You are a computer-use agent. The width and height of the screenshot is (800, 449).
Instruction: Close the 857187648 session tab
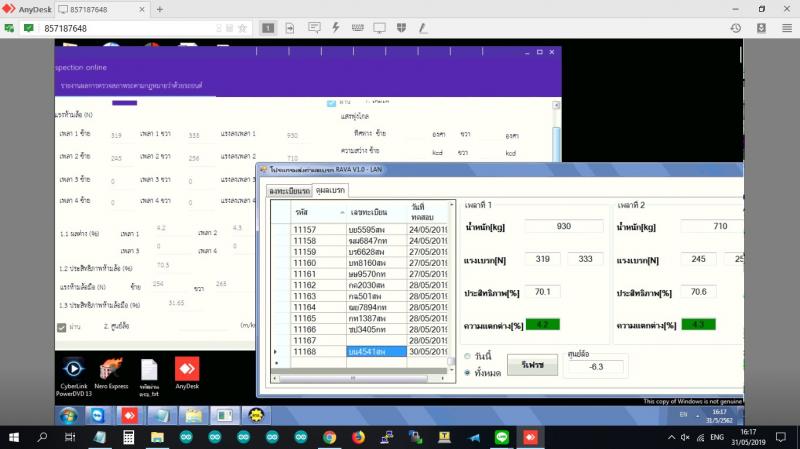point(142,9)
